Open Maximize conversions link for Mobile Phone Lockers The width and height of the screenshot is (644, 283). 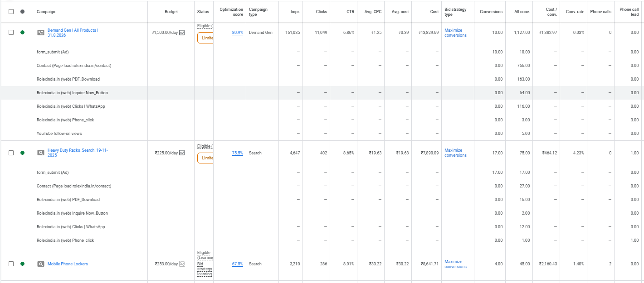coord(455,264)
